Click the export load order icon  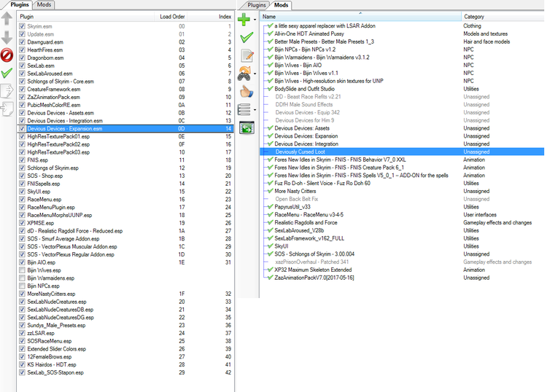7,91
